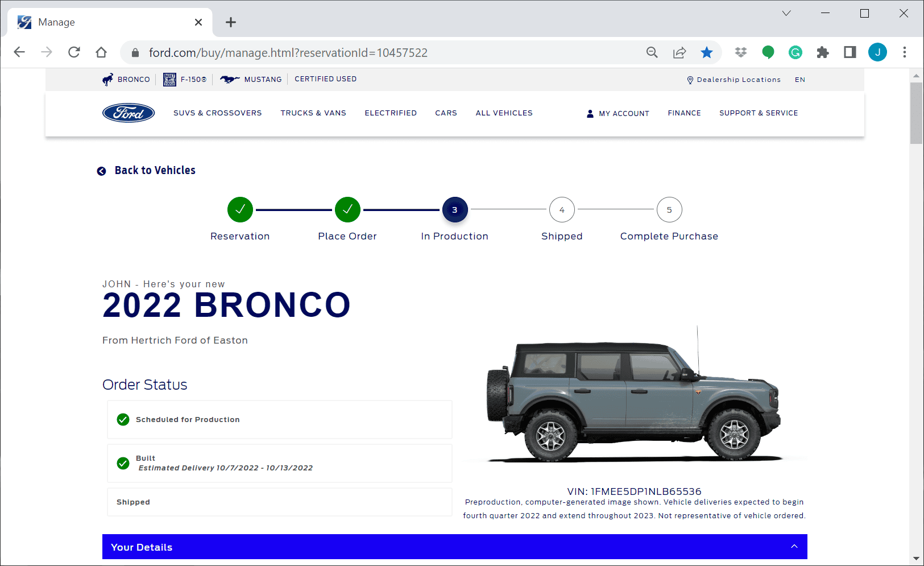Click the Estimated Delivery date text
This screenshot has height=566, width=924.
point(226,468)
